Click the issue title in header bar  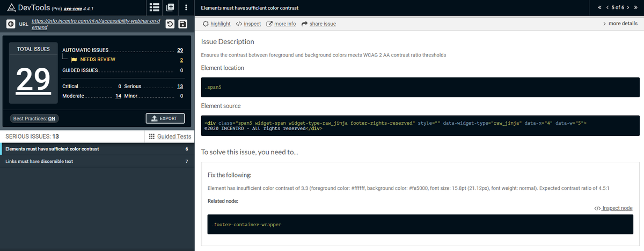coord(249,8)
